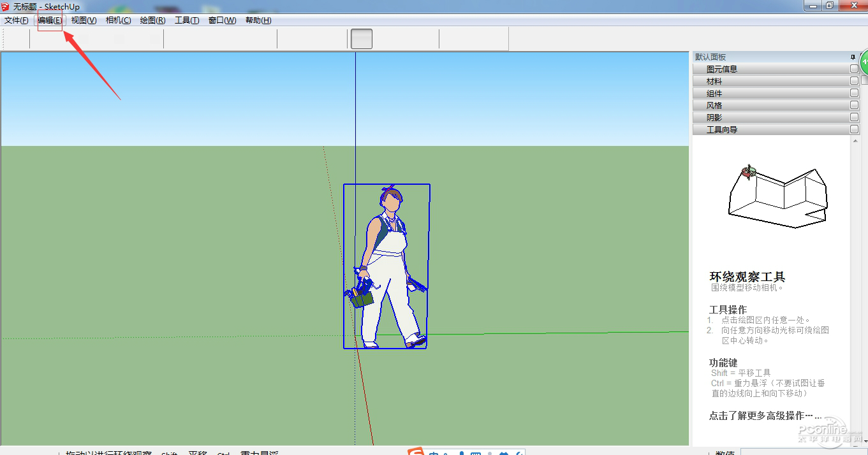Click the SketchUp logo in title bar
Screen dimensions: 868x455
[6, 6]
